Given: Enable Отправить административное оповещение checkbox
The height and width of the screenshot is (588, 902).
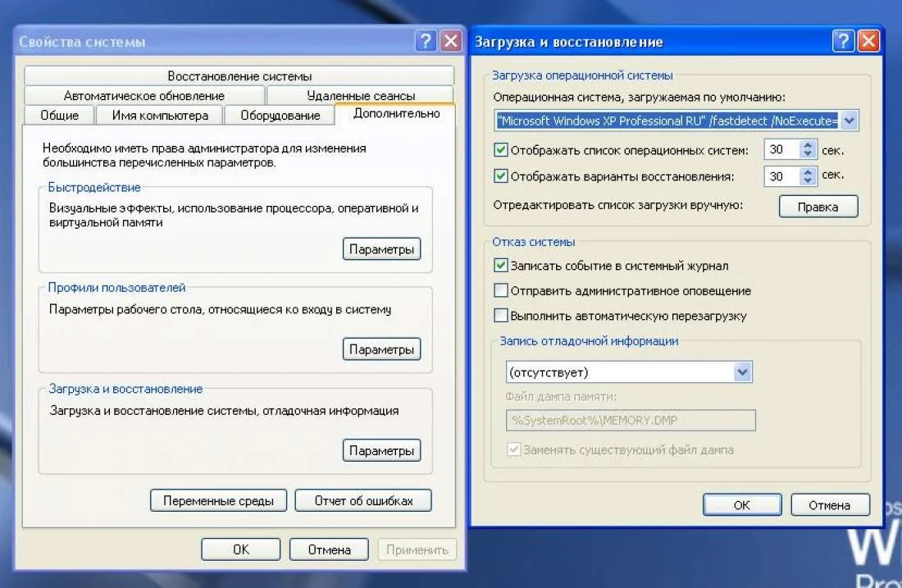Looking at the screenshot, I should click(501, 290).
